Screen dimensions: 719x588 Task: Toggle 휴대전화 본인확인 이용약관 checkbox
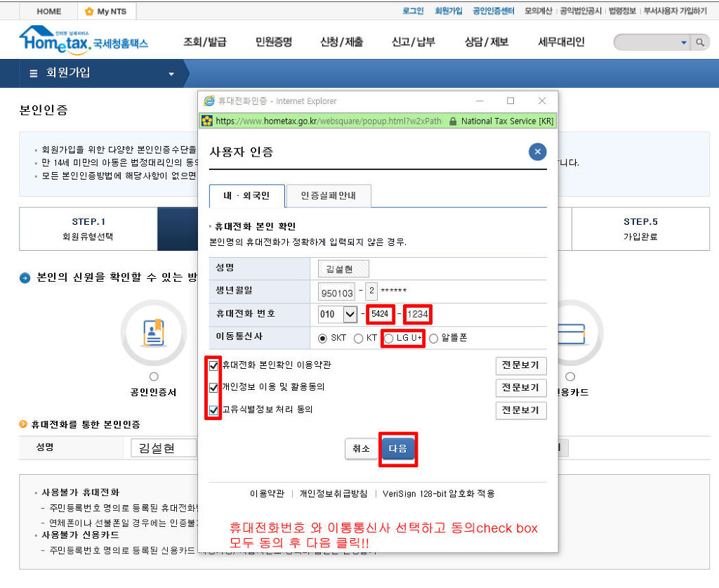[x=213, y=365]
